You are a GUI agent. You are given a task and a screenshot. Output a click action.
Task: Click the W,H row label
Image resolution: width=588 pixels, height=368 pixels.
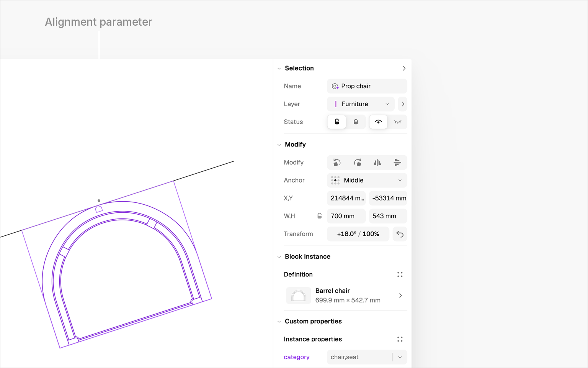click(289, 216)
